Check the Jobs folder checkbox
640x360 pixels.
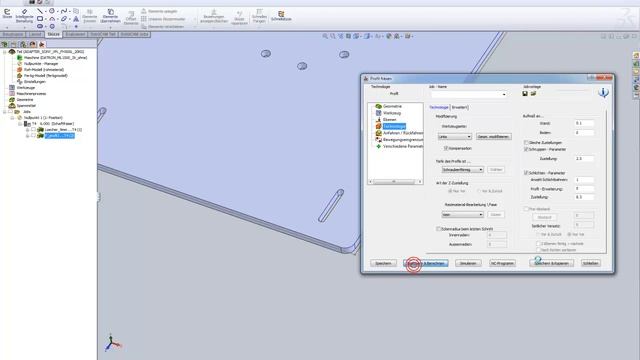(10, 112)
